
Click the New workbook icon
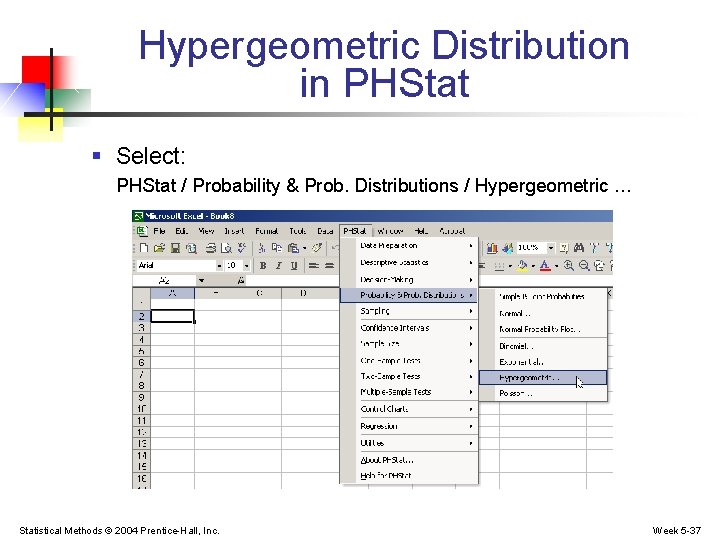click(x=144, y=248)
